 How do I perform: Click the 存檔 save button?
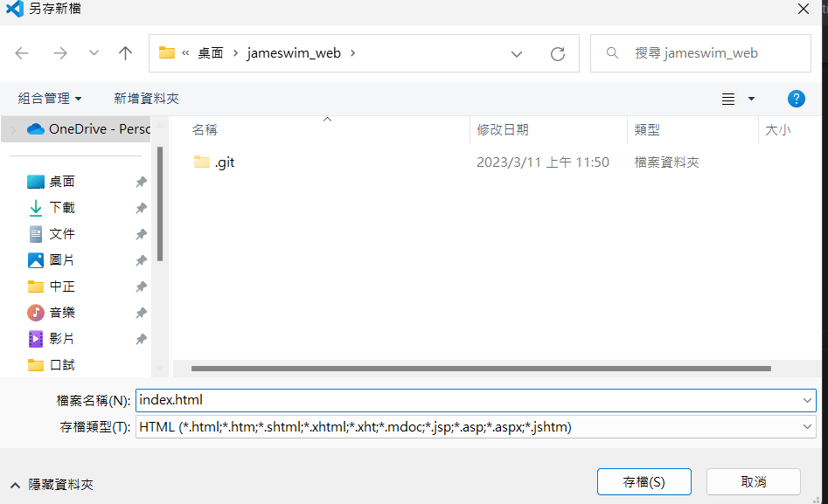coord(644,481)
